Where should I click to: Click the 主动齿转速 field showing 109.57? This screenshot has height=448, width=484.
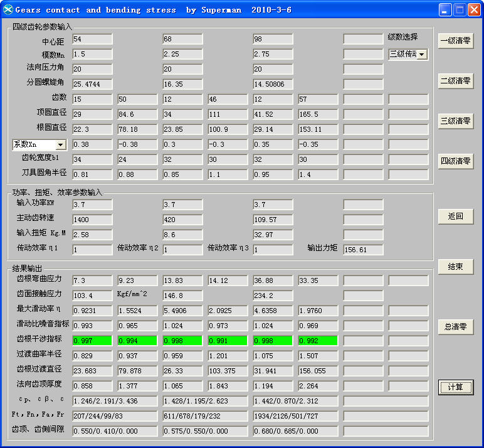pyautogui.click(x=273, y=220)
